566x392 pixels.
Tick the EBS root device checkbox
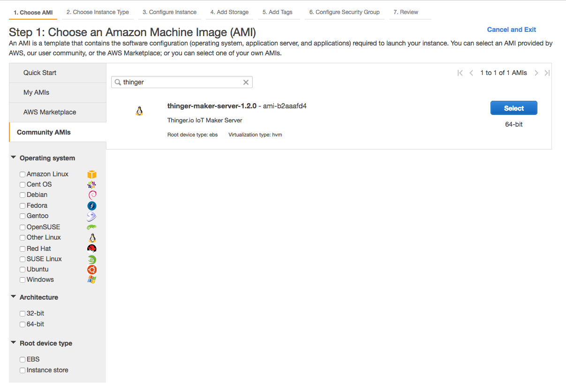click(x=23, y=360)
